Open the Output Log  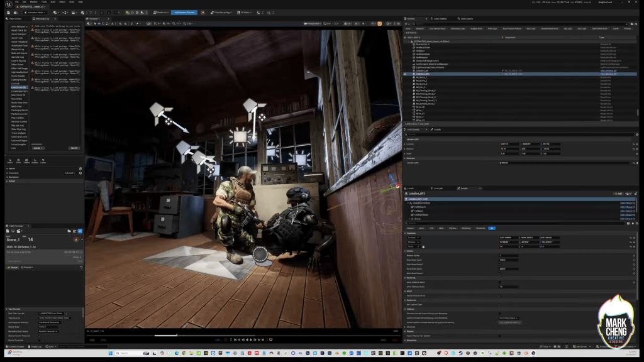tap(35, 347)
